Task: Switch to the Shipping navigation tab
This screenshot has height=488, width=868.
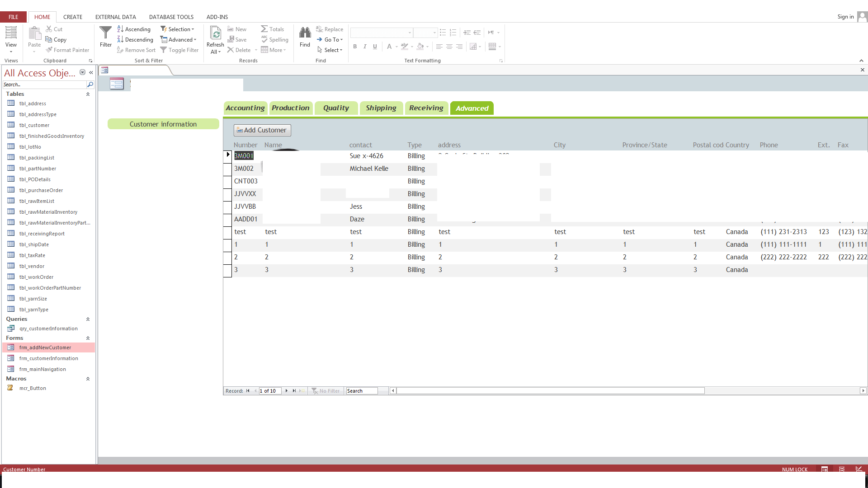Action: coord(381,108)
